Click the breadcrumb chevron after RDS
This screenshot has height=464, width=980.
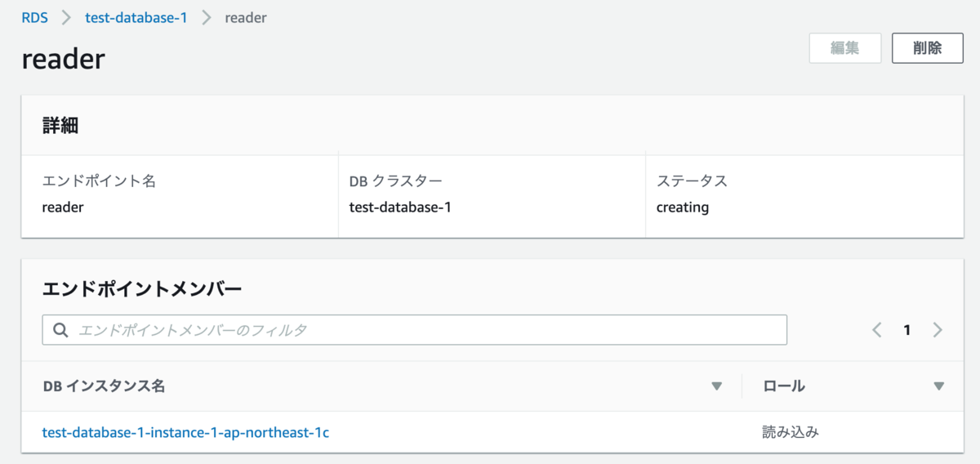(x=66, y=17)
